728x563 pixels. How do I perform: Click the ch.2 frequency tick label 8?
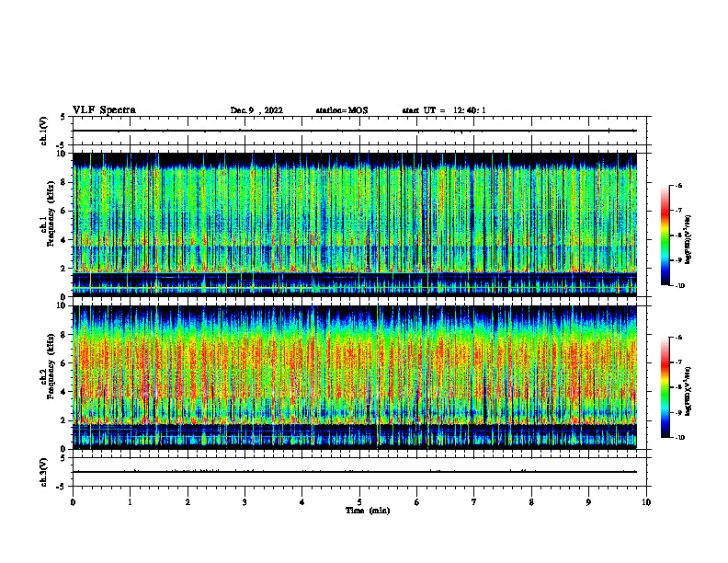[x=64, y=335]
